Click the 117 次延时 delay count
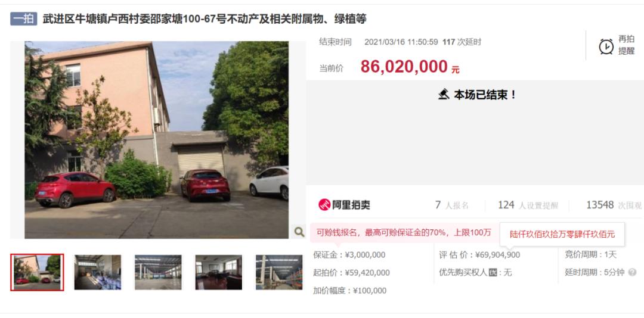 click(x=462, y=42)
